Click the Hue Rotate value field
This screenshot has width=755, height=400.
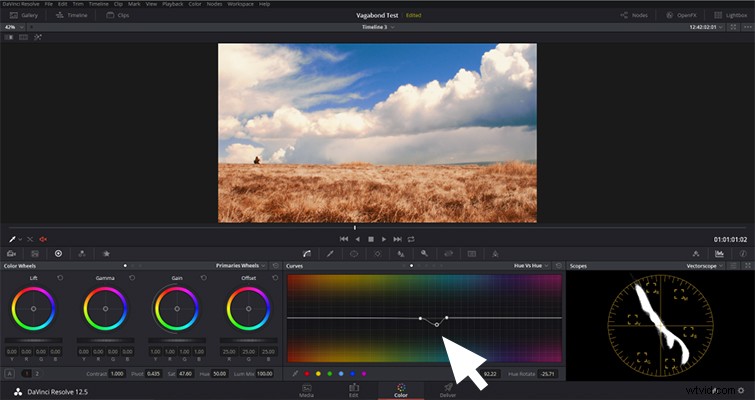pos(547,374)
